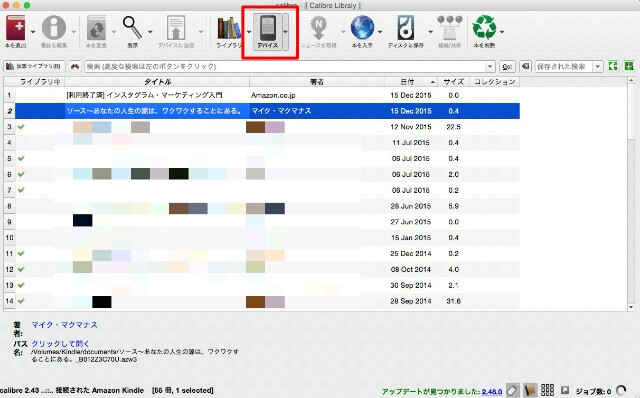The height and width of the screenshot is (398, 640).
Task: Click the jobs spinner icon
Action: pos(622,391)
